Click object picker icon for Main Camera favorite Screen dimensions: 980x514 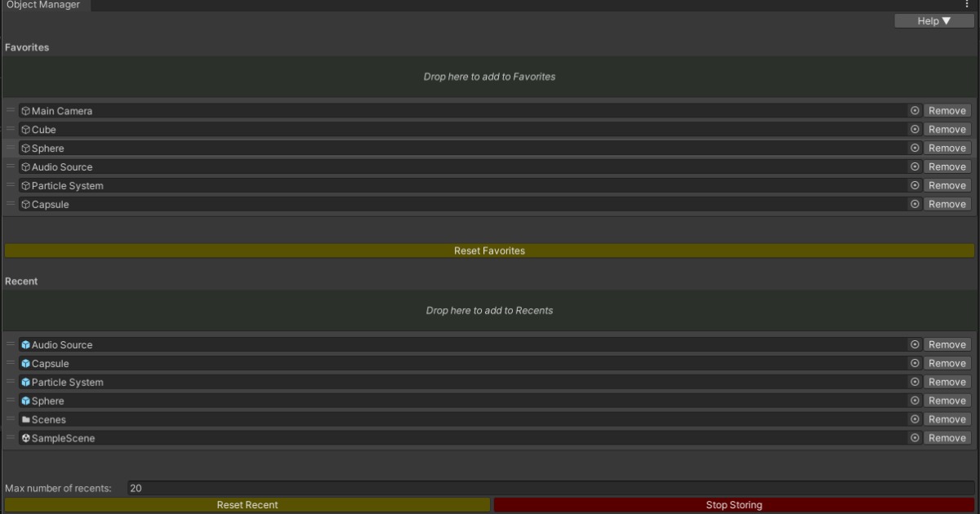coord(915,111)
